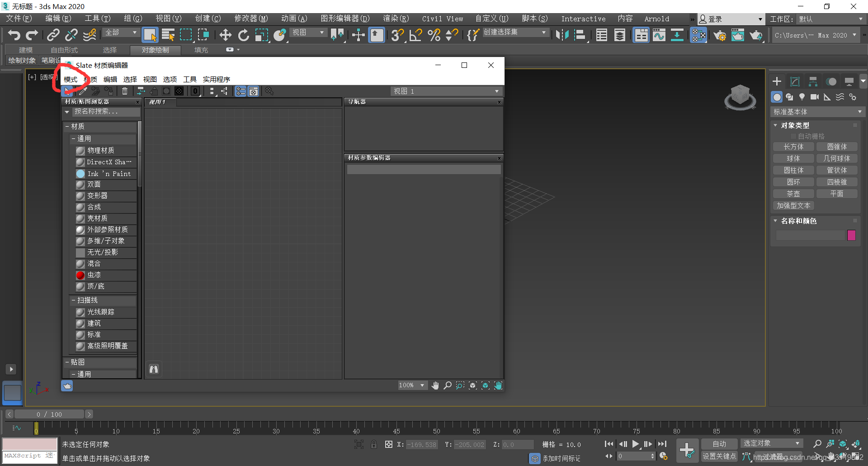The image size is (868, 466).
Task: Open reference coordinate system dropdown
Action: (309, 33)
